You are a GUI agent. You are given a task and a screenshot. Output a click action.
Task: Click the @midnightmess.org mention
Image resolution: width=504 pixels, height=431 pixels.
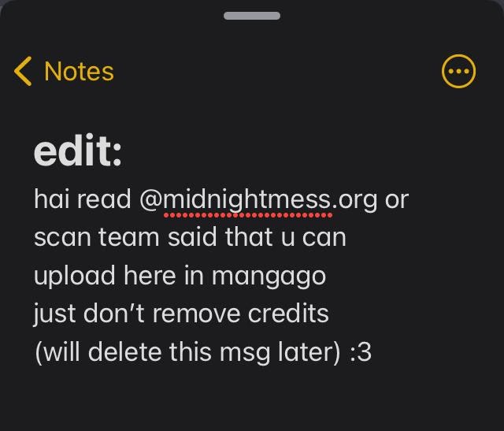click(258, 199)
